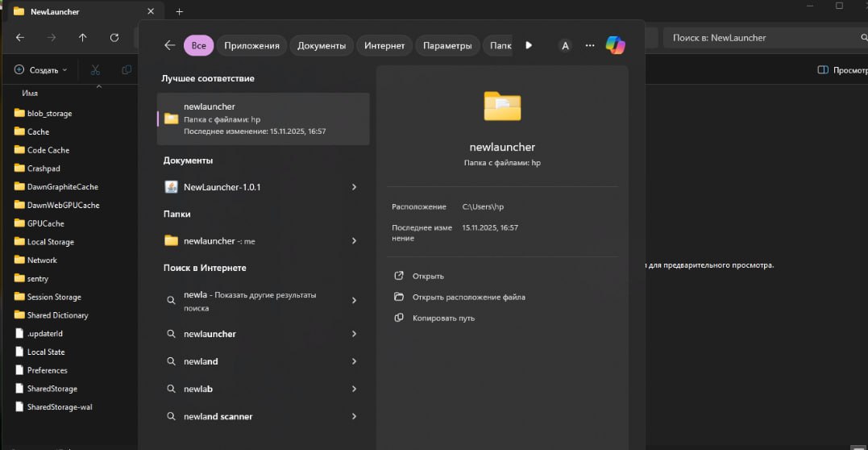Expand the newlab search suggestion arrow

coord(354,389)
